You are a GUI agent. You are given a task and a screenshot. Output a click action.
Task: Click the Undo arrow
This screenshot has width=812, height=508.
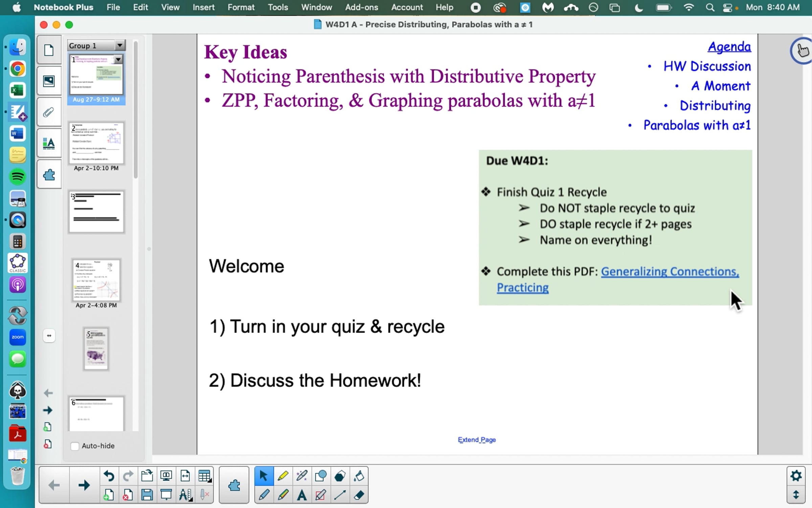[109, 476]
